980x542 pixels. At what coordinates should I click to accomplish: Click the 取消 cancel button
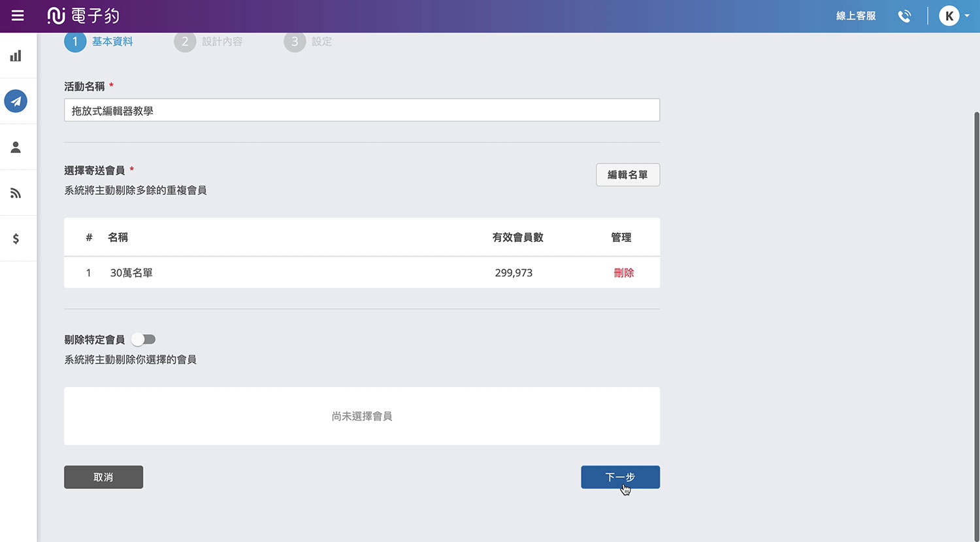tap(103, 477)
